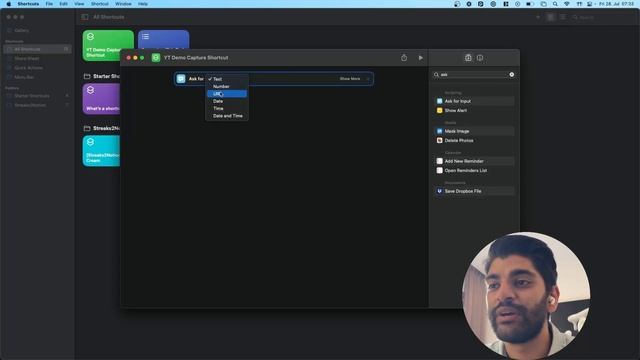
Task: Add the Open Reminders List action
Action: click(x=474, y=171)
